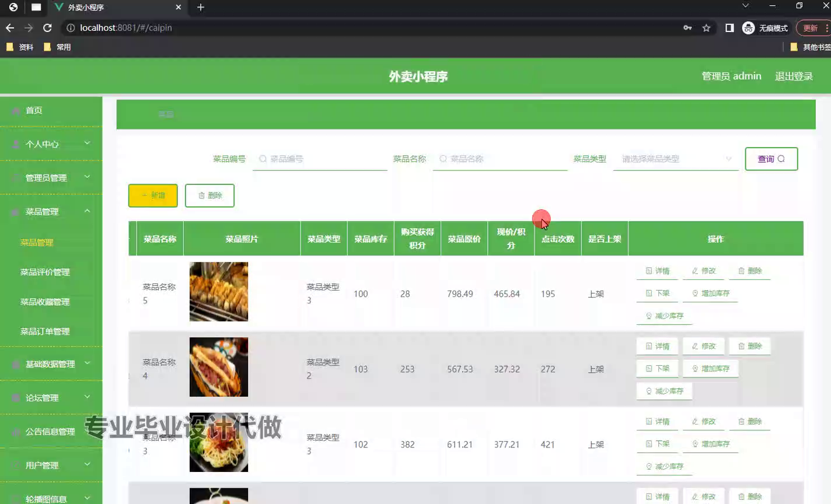Bookmark this page with the star icon

pos(706,28)
